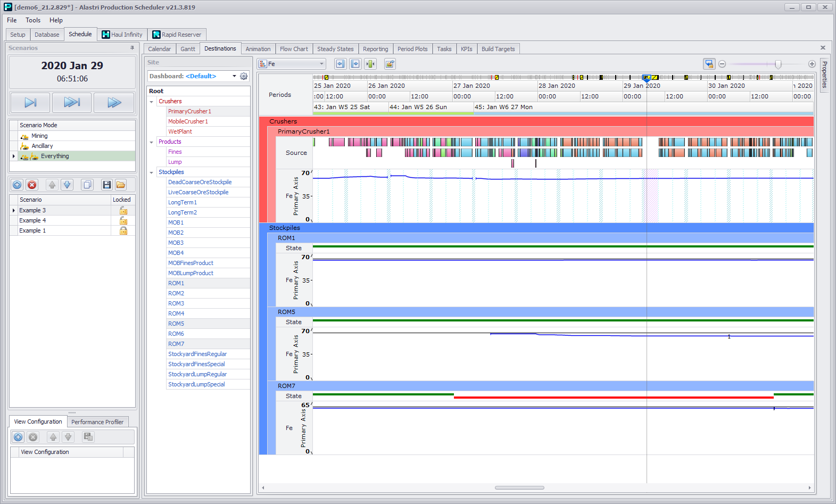836x504 pixels.
Task: Toggle the lock for Example 3
Action: [x=123, y=210]
